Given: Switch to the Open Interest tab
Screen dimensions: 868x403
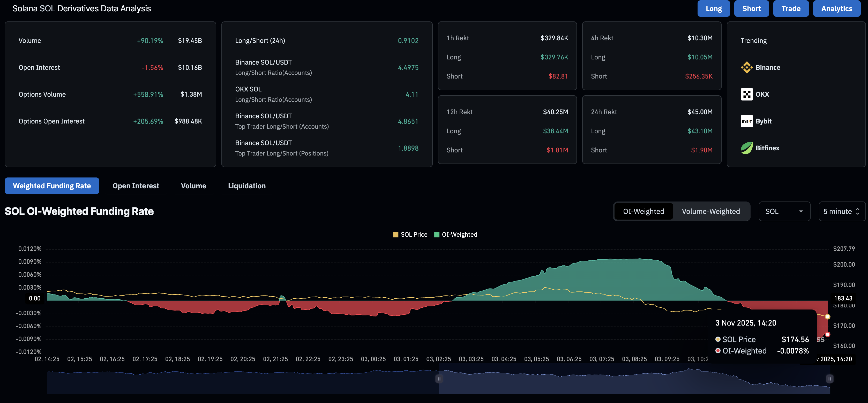Looking at the screenshot, I should coord(136,186).
